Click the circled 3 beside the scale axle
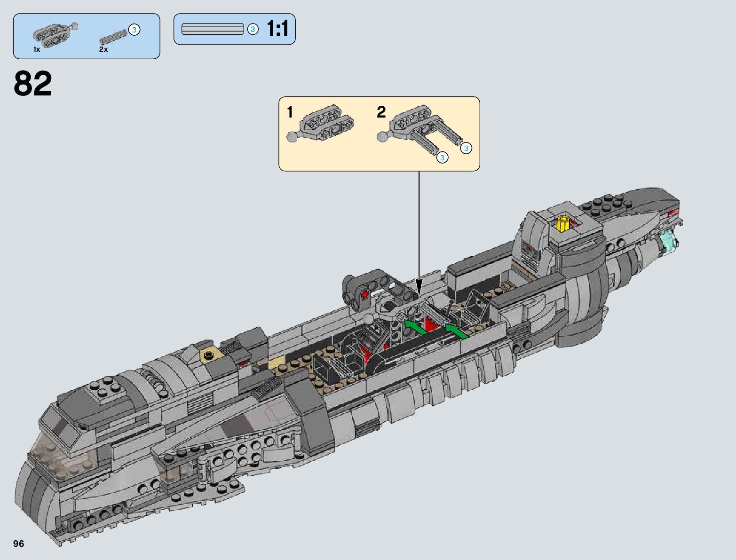This screenshot has height=560, width=736. pos(253,29)
